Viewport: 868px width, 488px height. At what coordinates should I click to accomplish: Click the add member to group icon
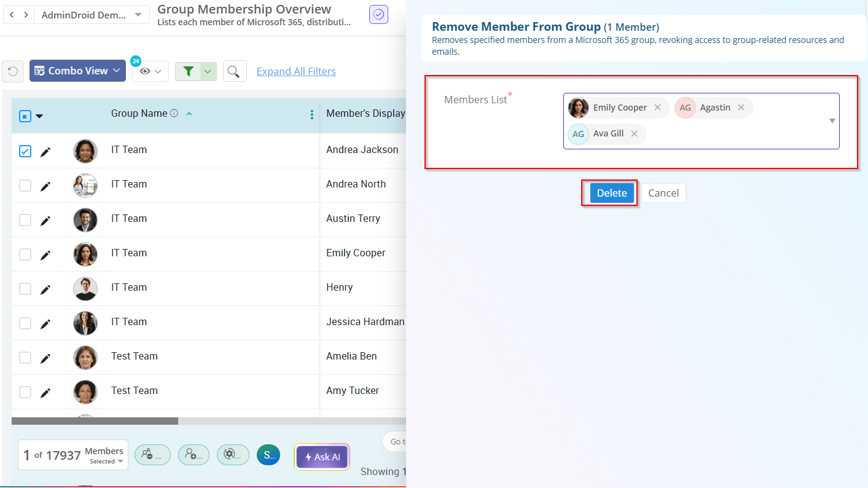194,454
